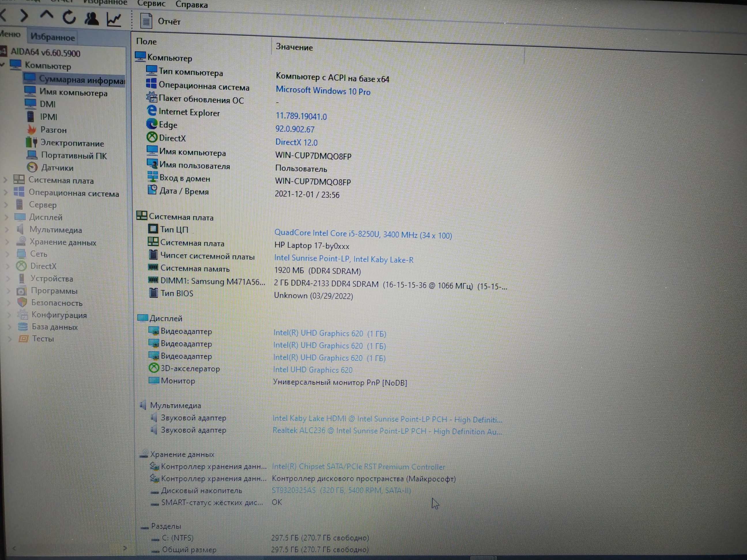
Task: Click the Internet Explorer row icon
Action: click(x=152, y=111)
